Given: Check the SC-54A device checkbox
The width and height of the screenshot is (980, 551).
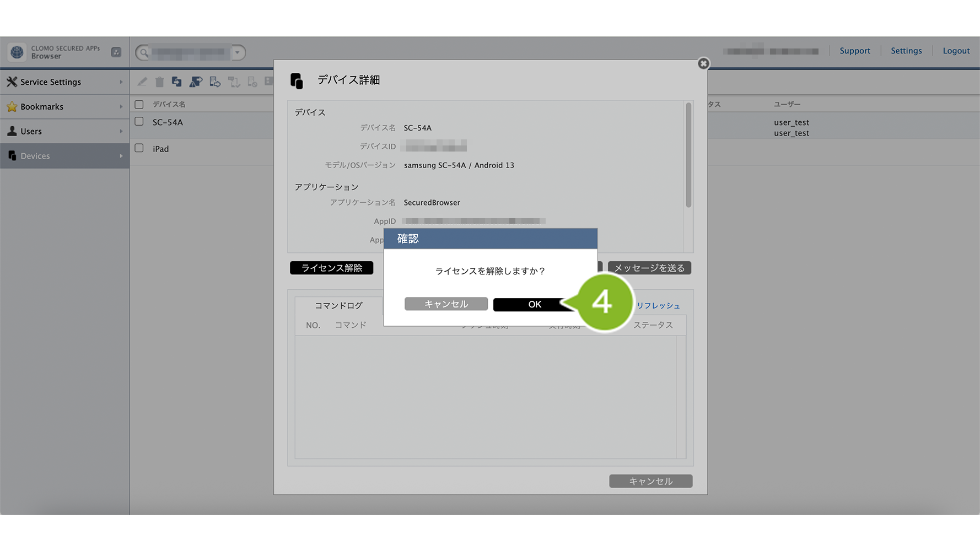Looking at the screenshot, I should (x=139, y=122).
